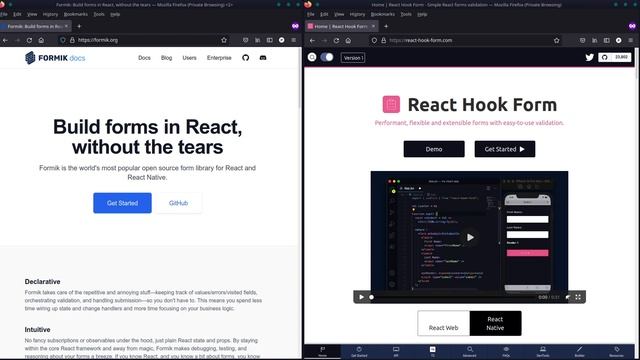Click the pink React Hook Form logo

click(x=391, y=104)
